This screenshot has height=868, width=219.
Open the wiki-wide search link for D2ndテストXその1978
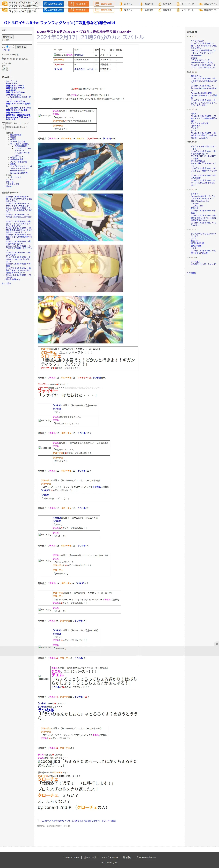click(78, 821)
